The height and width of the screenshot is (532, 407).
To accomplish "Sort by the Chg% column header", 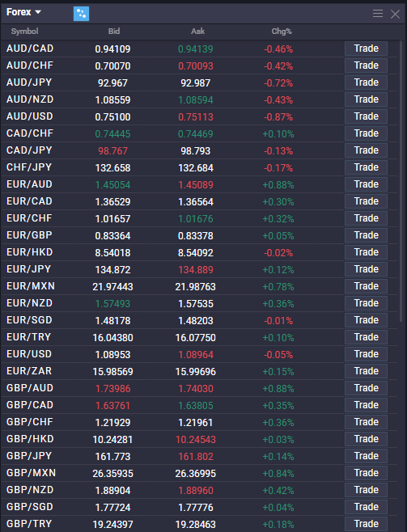I will pos(282,32).
